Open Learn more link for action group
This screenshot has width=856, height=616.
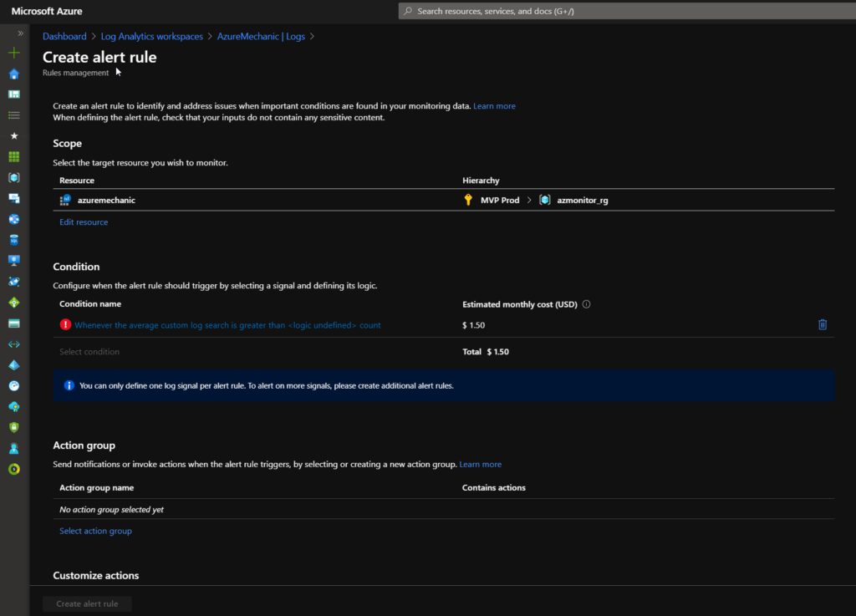[481, 465]
